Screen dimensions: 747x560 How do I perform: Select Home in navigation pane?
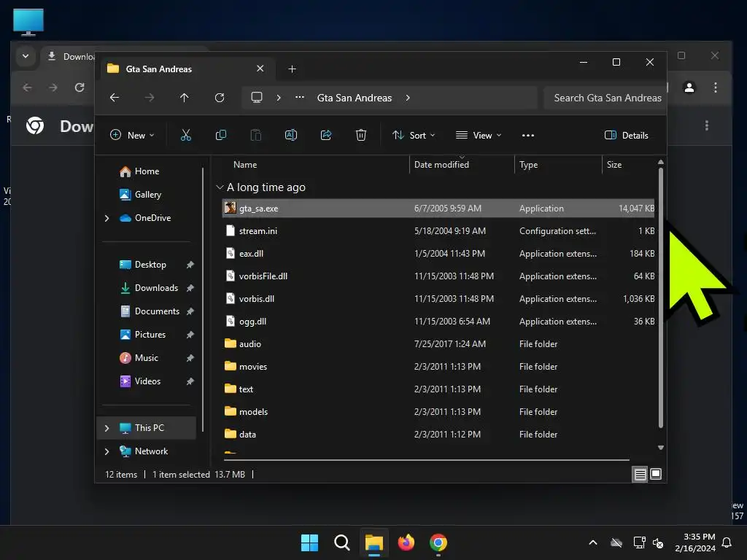[147, 171]
